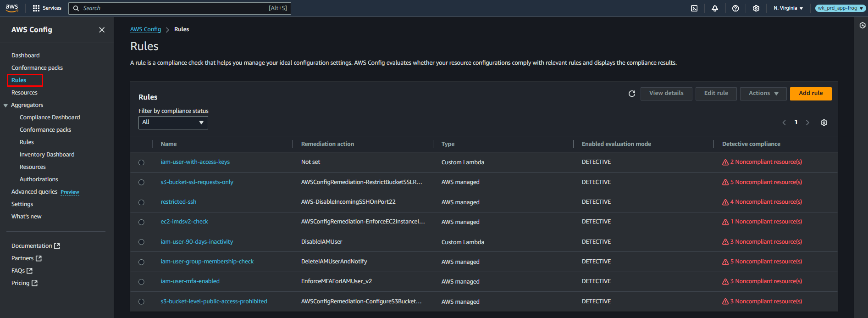868x318 pixels.
Task: Click the Edit rule button
Action: click(x=716, y=93)
